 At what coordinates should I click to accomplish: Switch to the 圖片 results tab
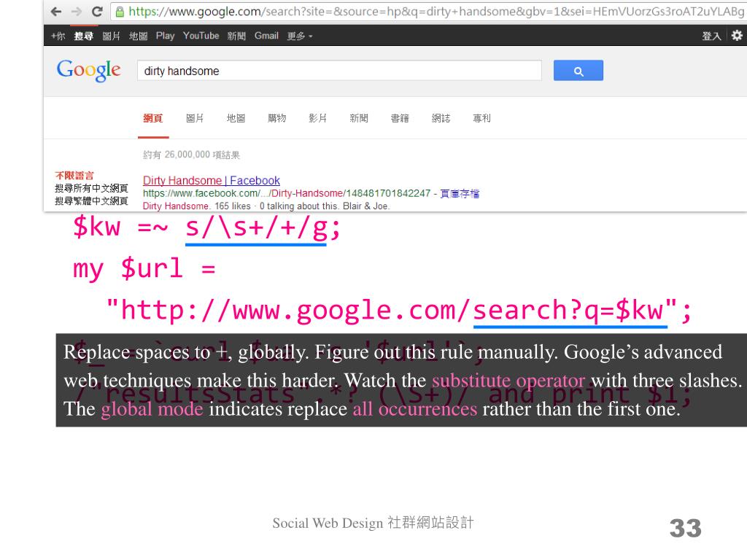[194, 118]
